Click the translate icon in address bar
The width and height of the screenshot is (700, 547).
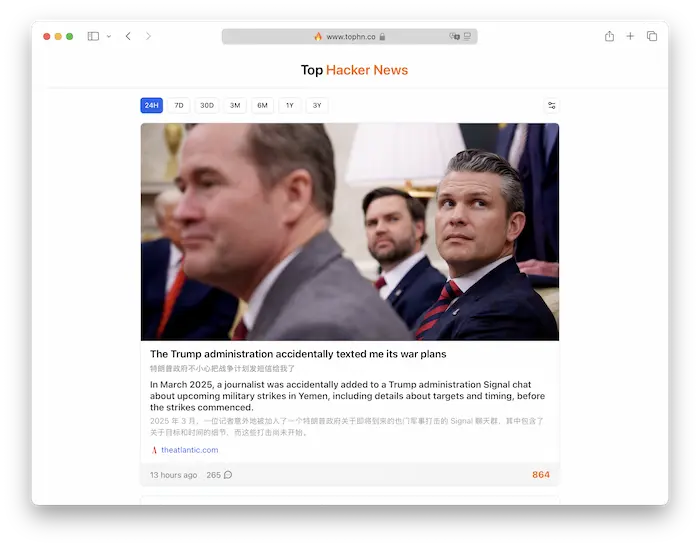point(454,37)
